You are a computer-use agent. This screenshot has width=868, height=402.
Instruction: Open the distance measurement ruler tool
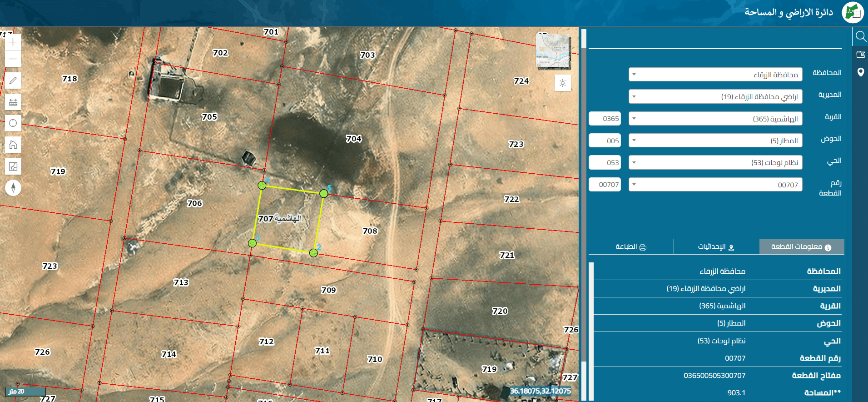pos(13,102)
